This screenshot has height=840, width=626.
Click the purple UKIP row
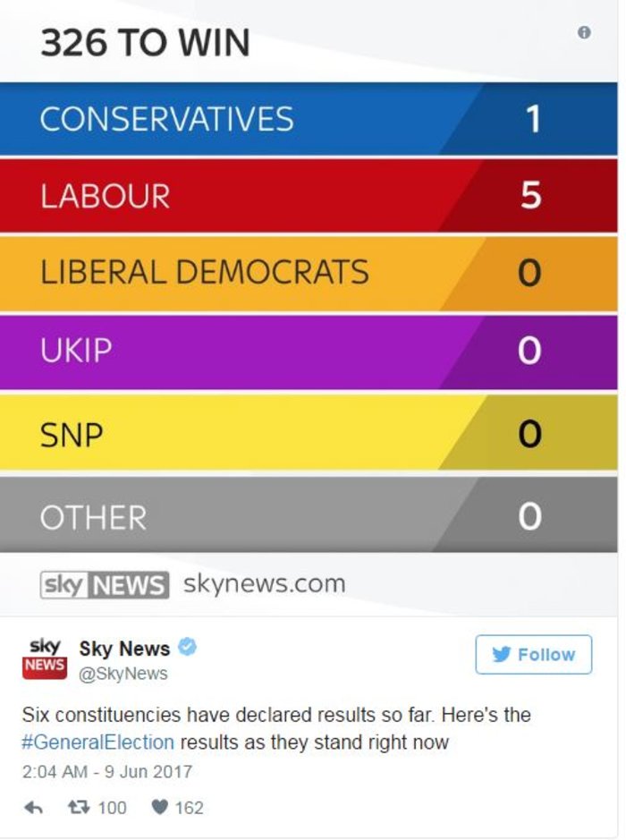pyautogui.click(x=309, y=351)
